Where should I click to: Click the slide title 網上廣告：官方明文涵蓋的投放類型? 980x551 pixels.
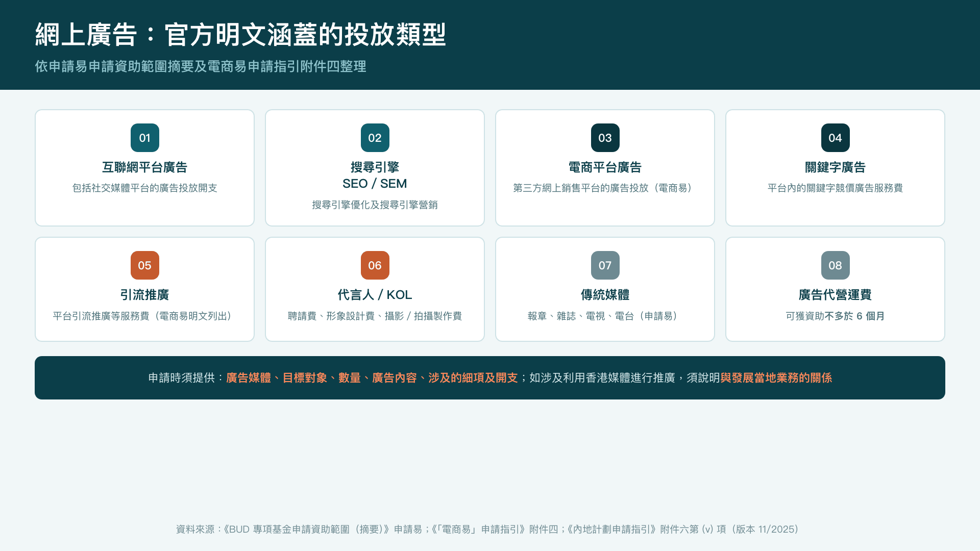pos(240,35)
